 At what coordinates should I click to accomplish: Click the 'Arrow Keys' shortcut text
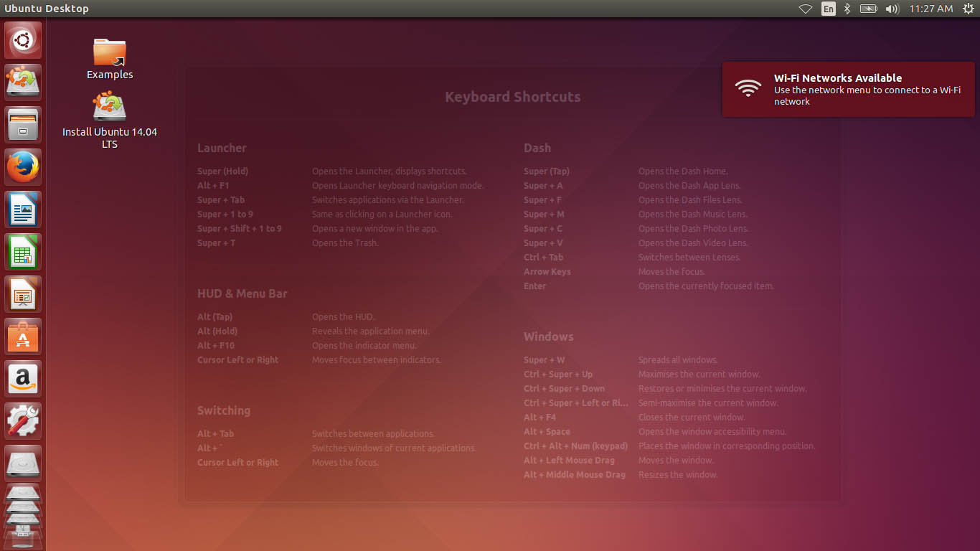(x=547, y=272)
